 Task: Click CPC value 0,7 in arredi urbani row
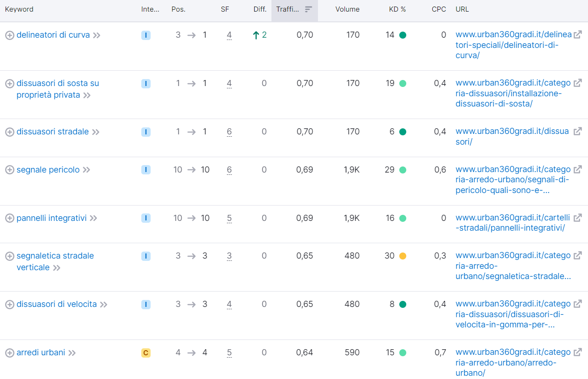440,352
